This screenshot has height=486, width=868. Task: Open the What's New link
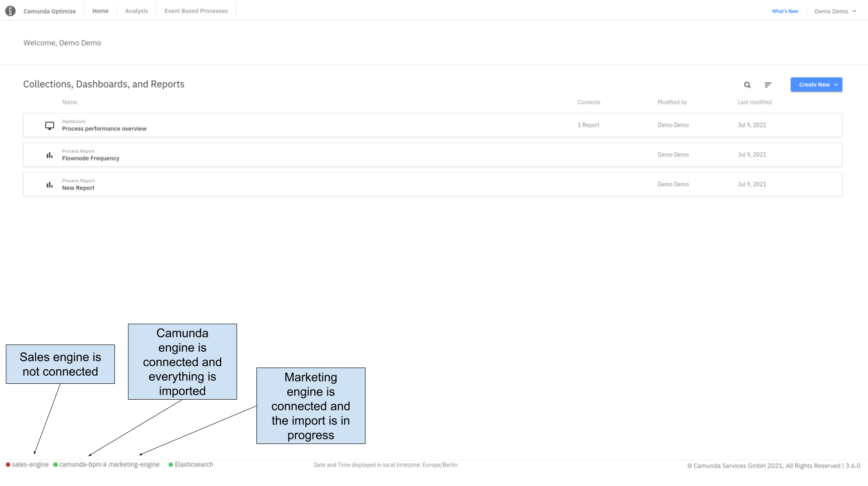[785, 11]
